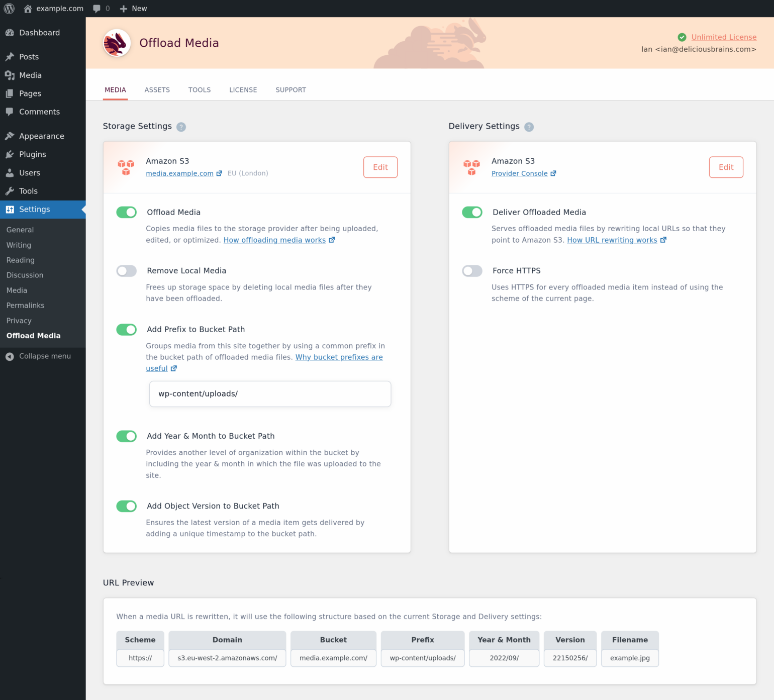The image size is (774, 700).
Task: Enable the Force HTTPS toggle
Action: tap(472, 271)
